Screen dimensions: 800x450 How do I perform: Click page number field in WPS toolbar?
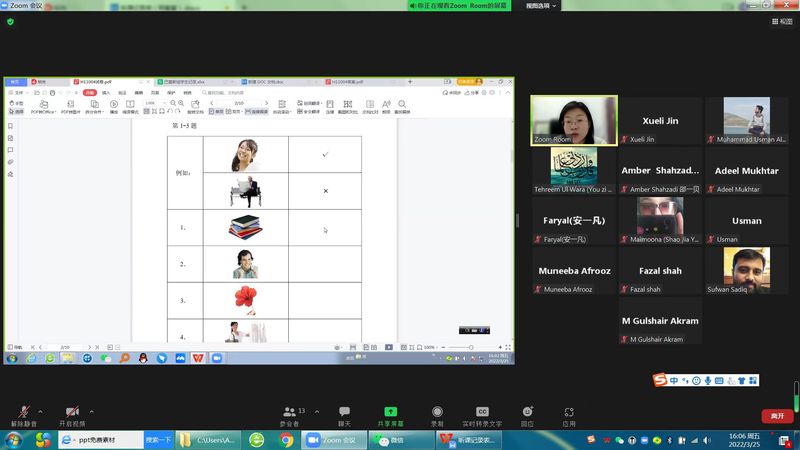pos(239,103)
